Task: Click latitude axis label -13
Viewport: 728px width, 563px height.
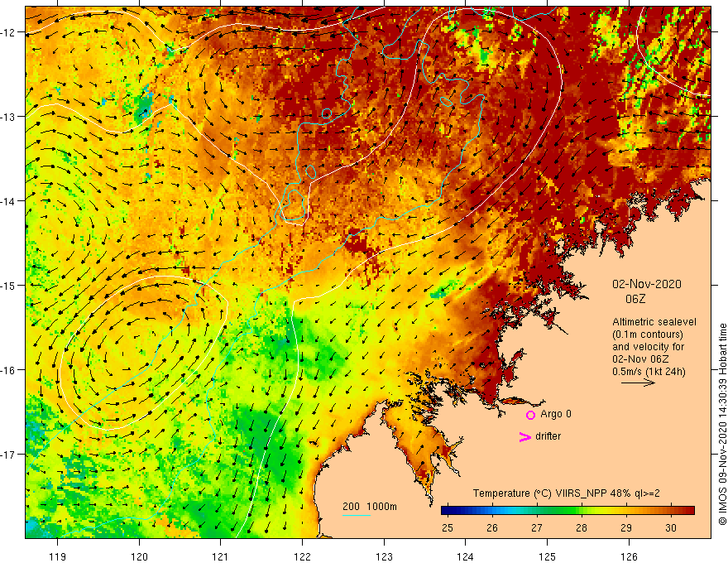Action: click(x=9, y=117)
